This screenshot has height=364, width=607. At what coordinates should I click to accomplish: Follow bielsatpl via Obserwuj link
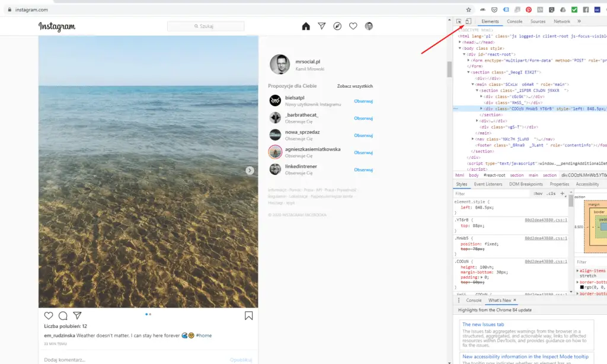pos(363,101)
